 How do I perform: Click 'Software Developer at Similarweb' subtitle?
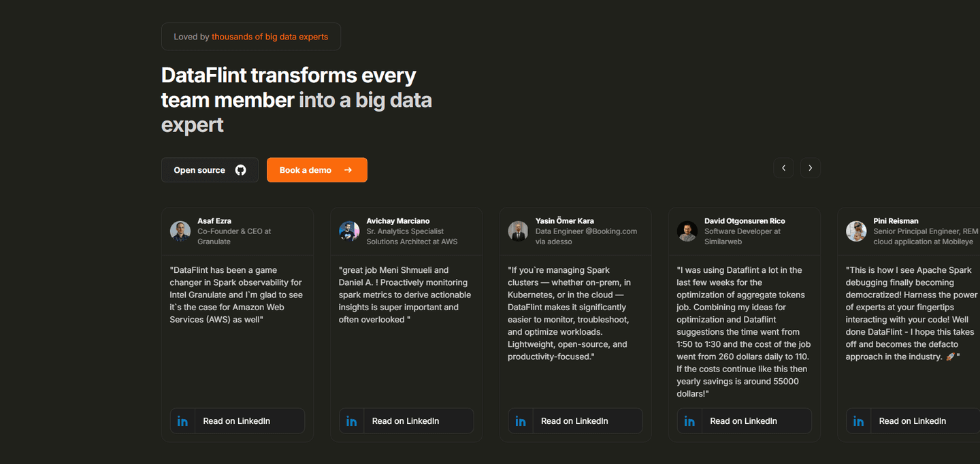click(742, 236)
